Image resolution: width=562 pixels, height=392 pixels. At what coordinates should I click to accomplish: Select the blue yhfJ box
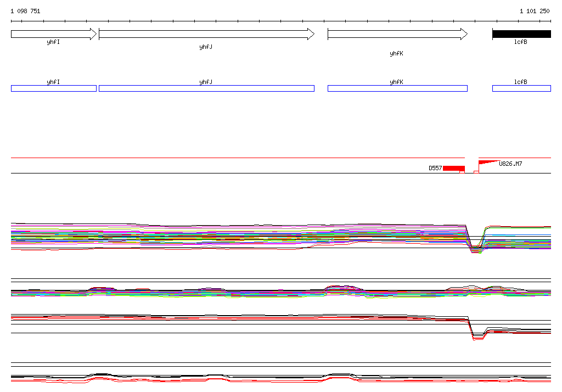point(206,88)
